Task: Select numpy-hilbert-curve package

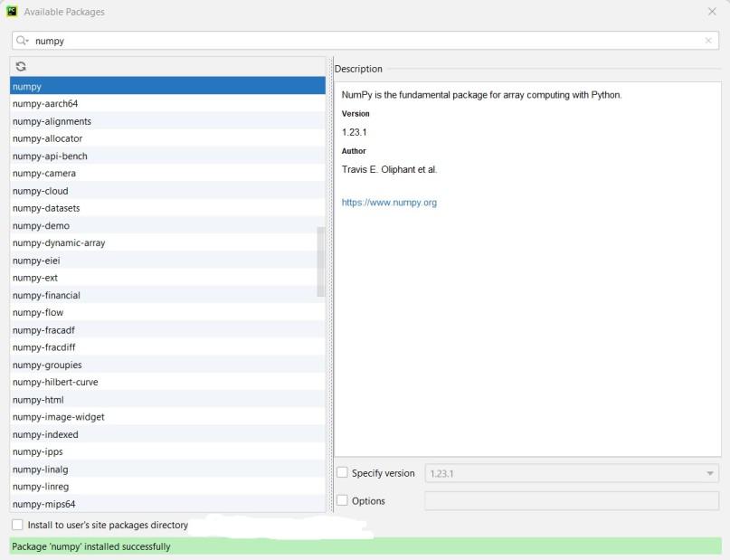Action: click(167, 382)
